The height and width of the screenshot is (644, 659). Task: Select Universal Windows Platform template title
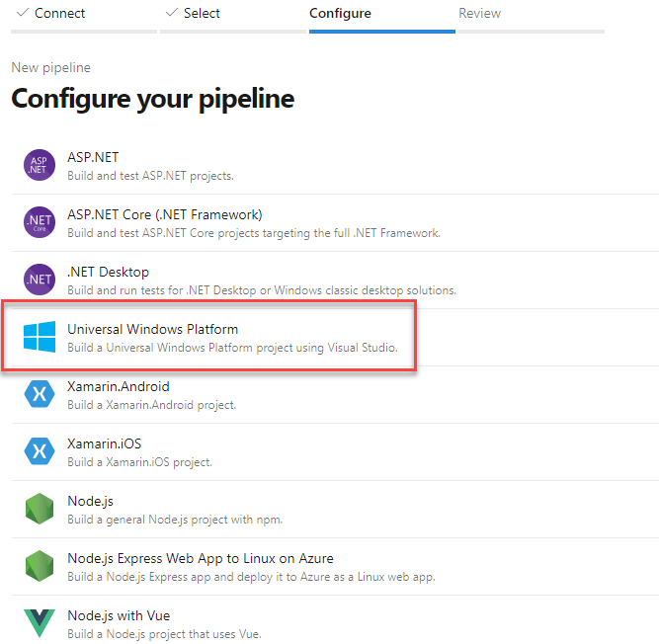pyautogui.click(x=152, y=329)
